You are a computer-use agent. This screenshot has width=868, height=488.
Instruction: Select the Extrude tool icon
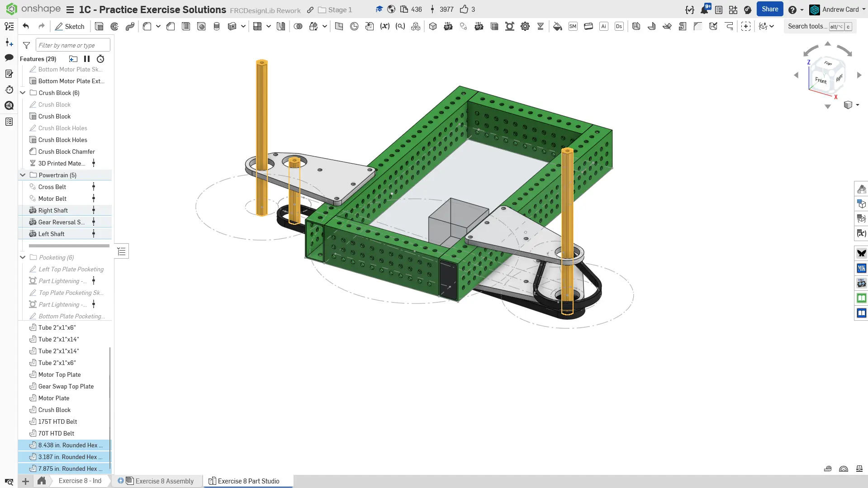(x=99, y=26)
